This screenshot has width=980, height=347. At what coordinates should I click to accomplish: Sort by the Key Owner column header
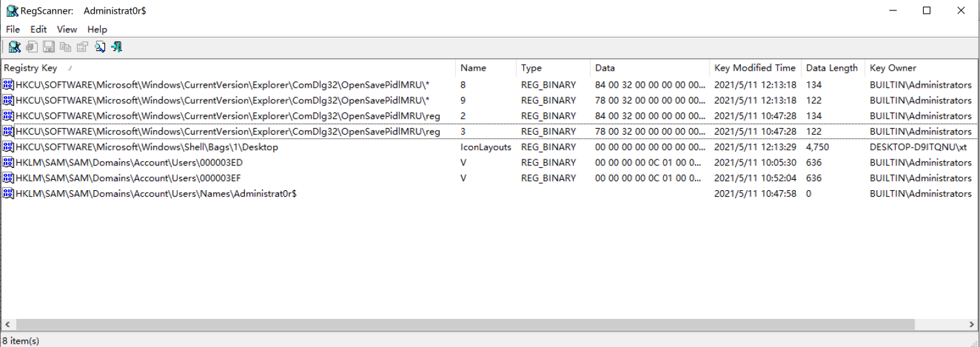[921, 68]
